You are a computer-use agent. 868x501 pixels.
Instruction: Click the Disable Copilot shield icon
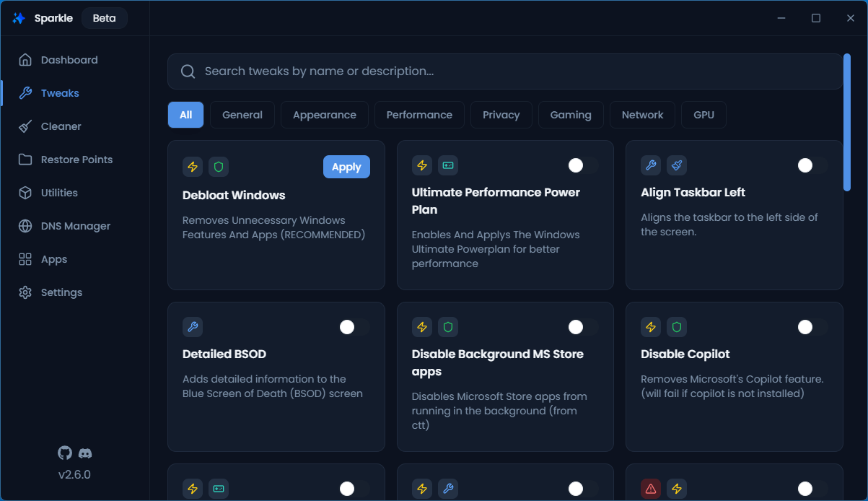click(677, 327)
